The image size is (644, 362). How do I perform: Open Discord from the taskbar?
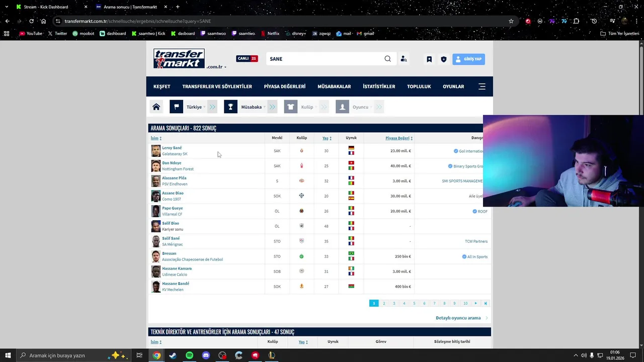coord(206,355)
